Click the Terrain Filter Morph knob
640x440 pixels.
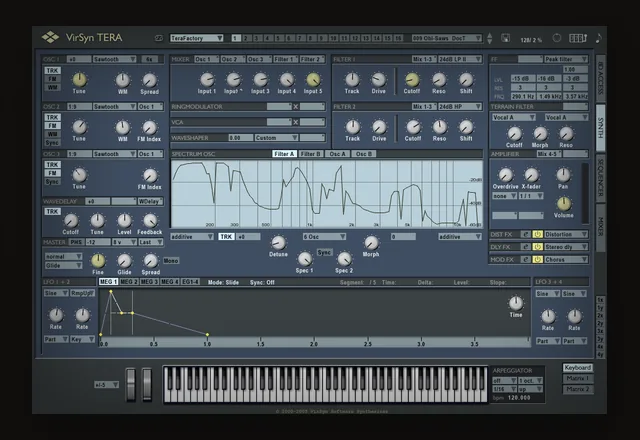click(x=540, y=133)
